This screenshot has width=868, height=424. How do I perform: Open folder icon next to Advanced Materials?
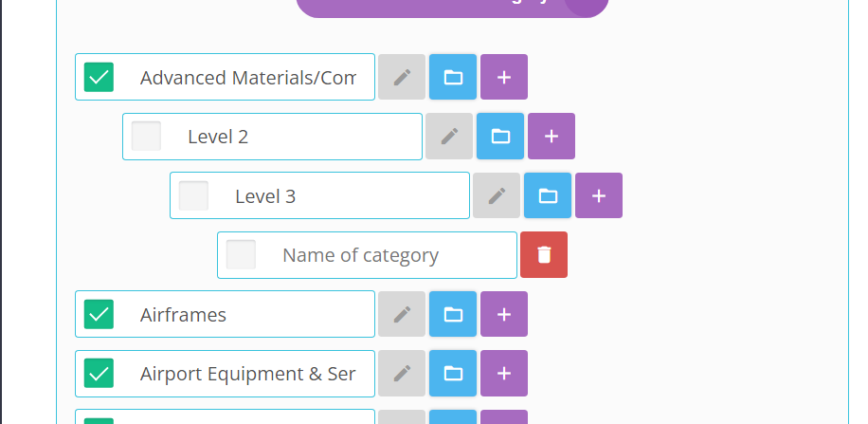pyautogui.click(x=453, y=77)
